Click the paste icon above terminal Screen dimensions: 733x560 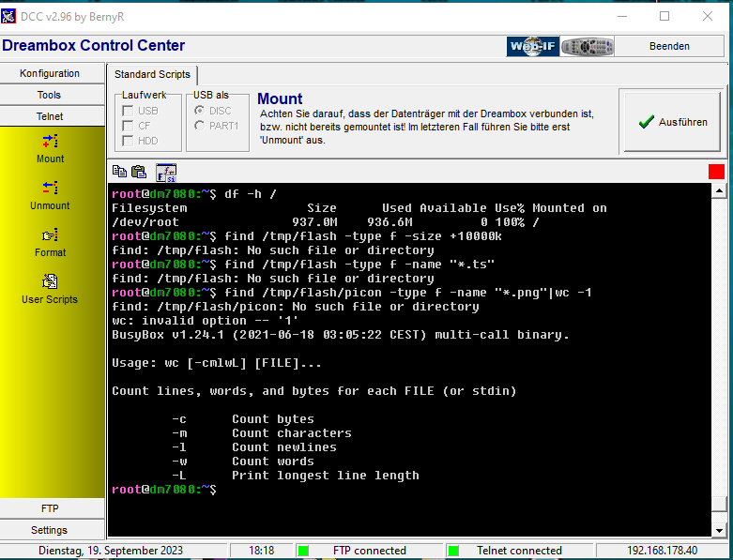(x=139, y=171)
